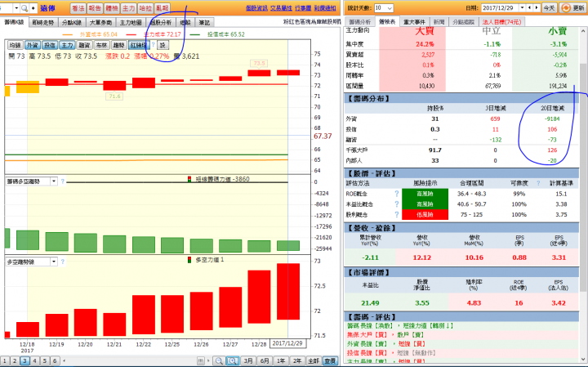Viewport: 588px width, 367px height.
Task: Switch to the 分點追蹤 tab
Action: [x=464, y=22]
